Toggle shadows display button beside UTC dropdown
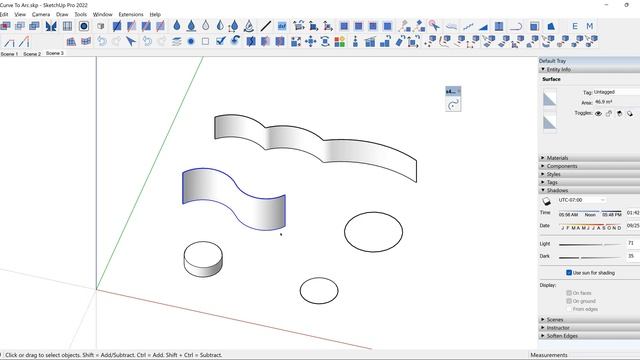 click(x=547, y=201)
